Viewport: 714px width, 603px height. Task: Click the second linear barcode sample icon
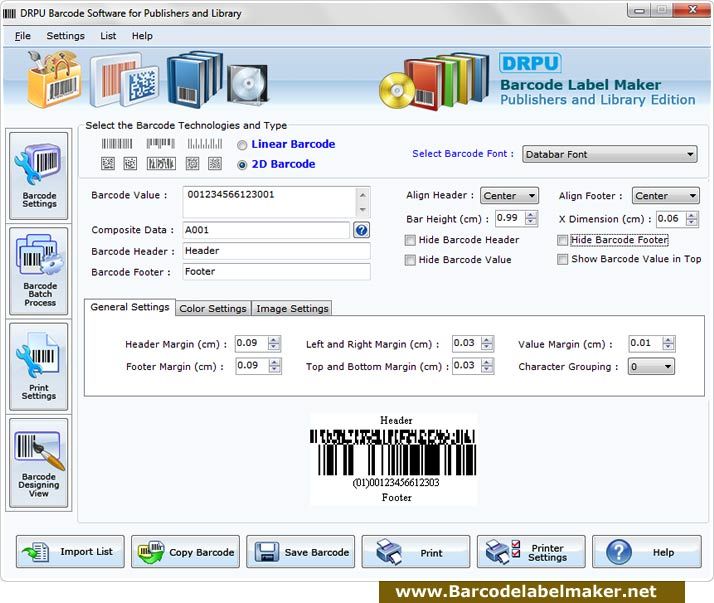click(x=161, y=144)
